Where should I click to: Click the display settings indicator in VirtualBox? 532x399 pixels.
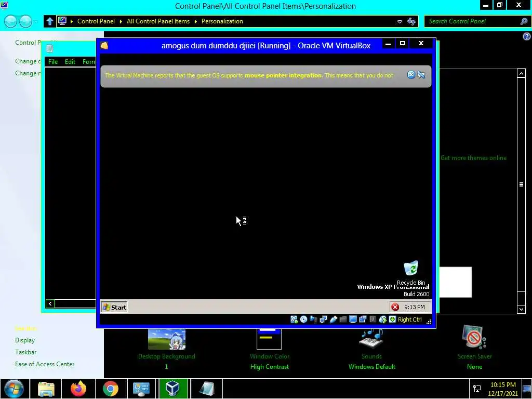click(353, 320)
